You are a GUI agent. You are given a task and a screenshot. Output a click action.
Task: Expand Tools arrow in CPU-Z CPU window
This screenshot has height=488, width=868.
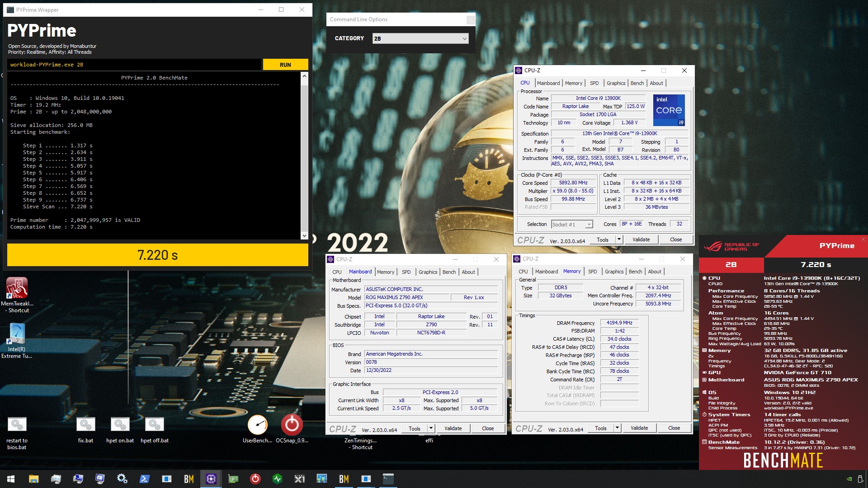[x=619, y=239]
